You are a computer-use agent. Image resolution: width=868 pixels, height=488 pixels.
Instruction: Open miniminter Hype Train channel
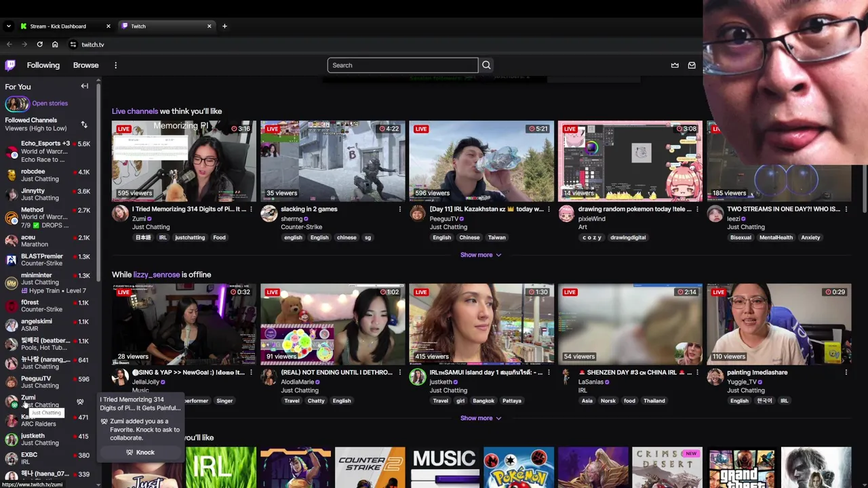click(49, 283)
